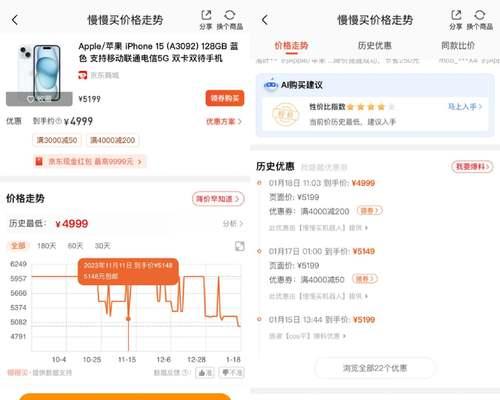Tap 领券 beside 满4000减200 in history
The image size is (500, 400).
[370, 211]
